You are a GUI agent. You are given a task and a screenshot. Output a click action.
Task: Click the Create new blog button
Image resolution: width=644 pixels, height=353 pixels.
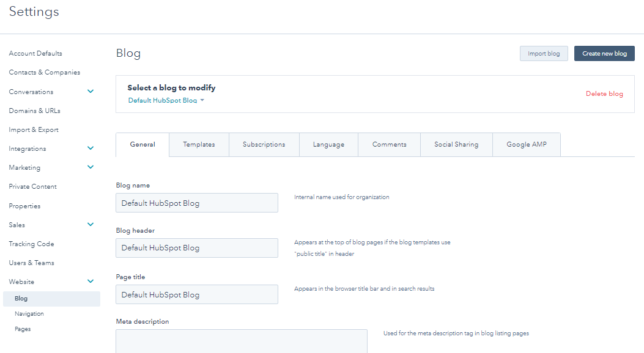click(604, 54)
